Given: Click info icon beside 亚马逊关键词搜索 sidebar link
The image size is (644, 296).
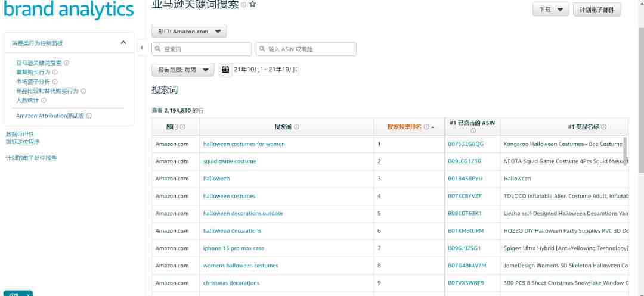Looking at the screenshot, I should 67,63.
